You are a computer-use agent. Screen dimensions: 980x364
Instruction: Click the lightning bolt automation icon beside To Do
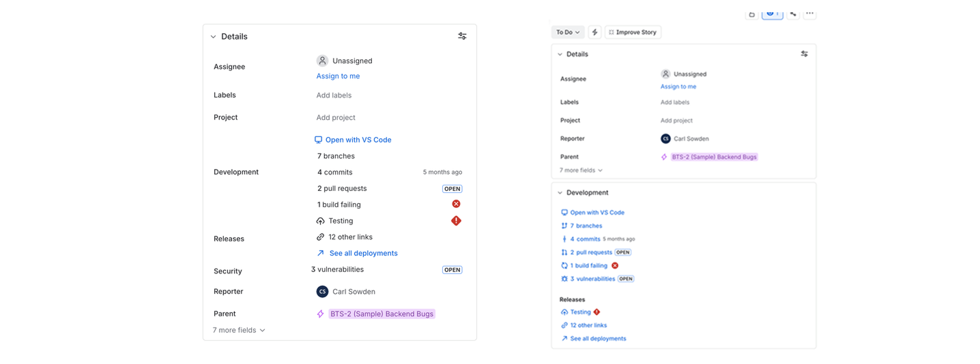click(x=594, y=32)
